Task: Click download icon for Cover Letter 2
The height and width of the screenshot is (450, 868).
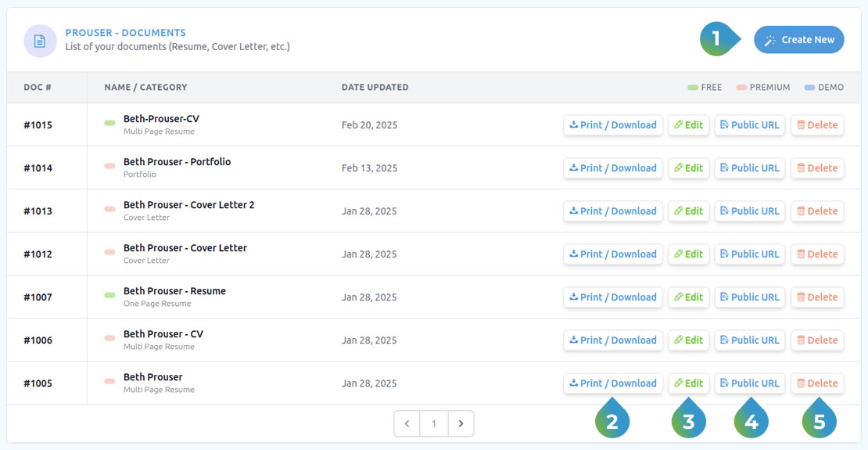Action: coord(573,211)
